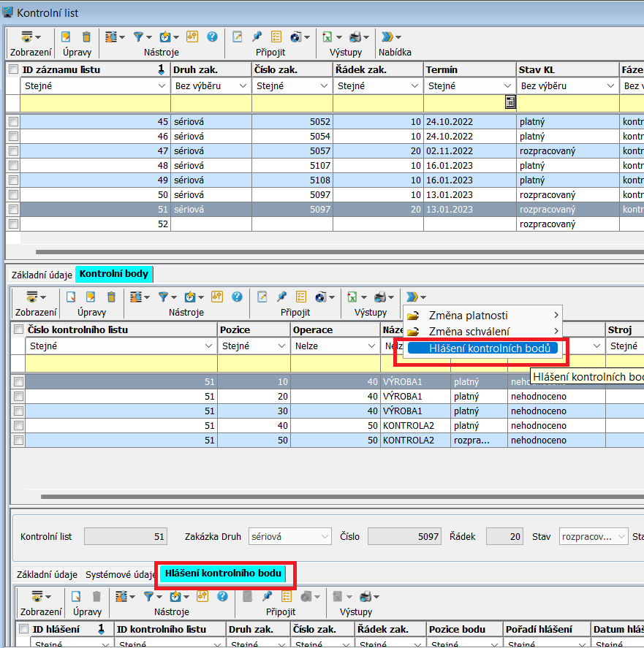Screen dimensions: 644x648
Task: Click the Excel export icon in top toolbar
Action: (x=327, y=37)
